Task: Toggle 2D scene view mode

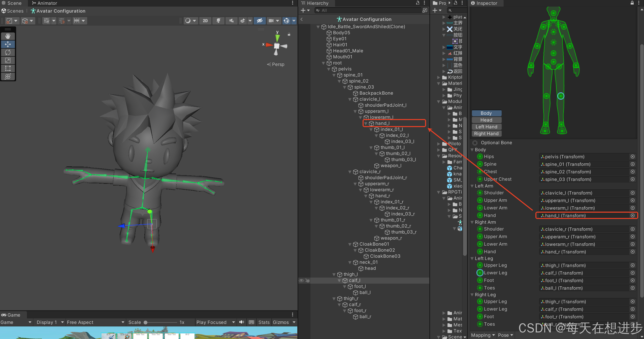Action: pos(205,21)
